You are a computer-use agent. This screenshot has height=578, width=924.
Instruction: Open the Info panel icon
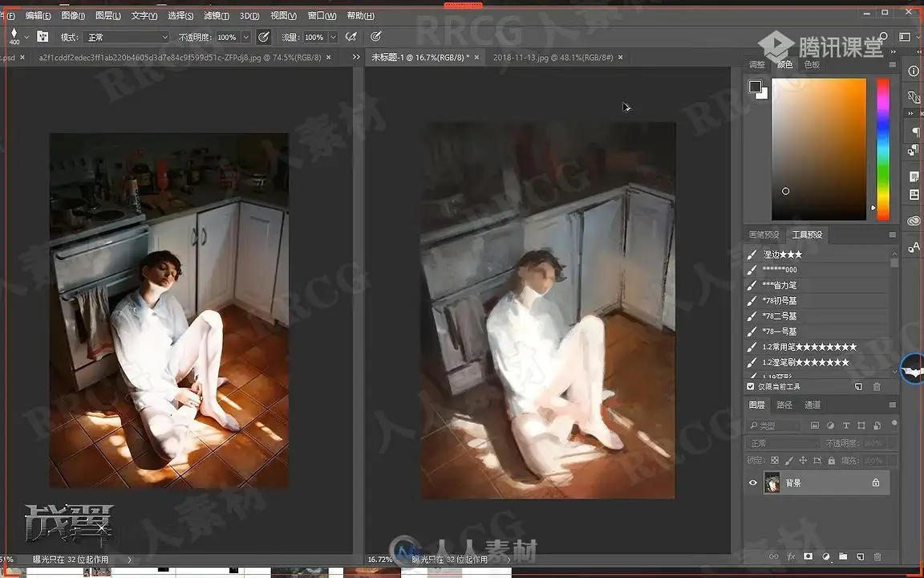[x=914, y=71]
